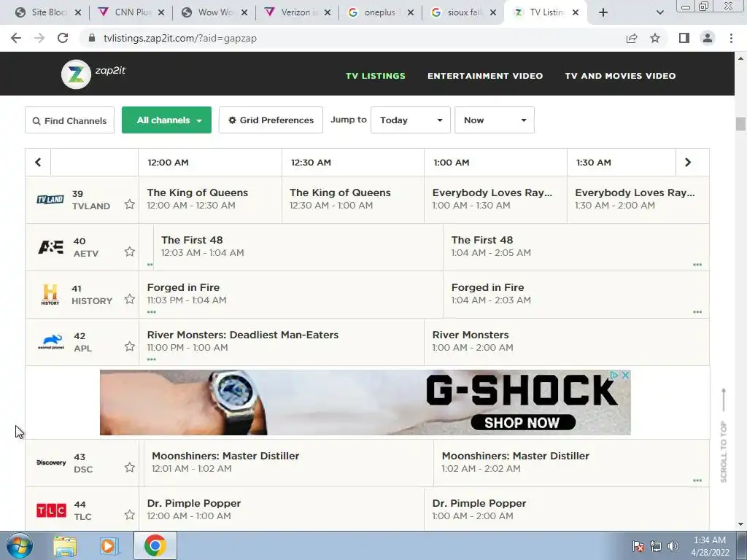The image size is (747, 560).
Task: Close the G-SHOCK ad with X icon
Action: click(626, 376)
